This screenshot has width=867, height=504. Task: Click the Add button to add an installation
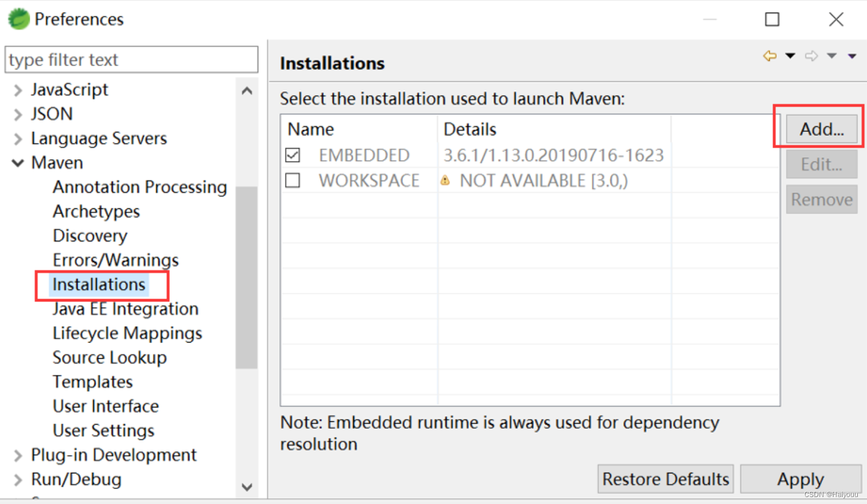822,129
